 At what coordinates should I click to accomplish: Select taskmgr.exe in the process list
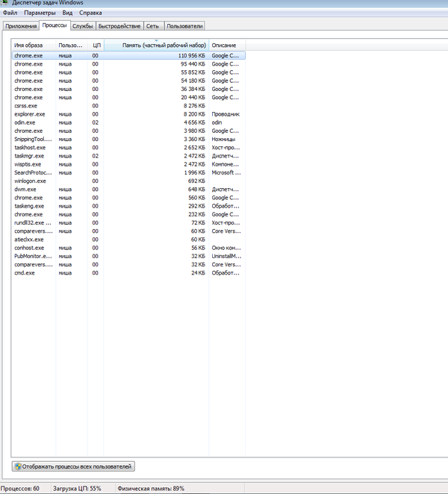click(x=30, y=156)
